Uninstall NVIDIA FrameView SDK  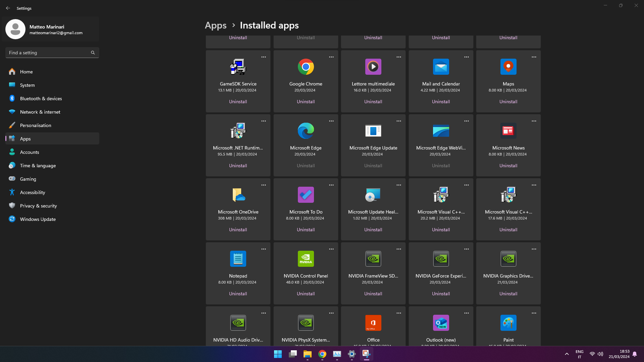tap(373, 294)
